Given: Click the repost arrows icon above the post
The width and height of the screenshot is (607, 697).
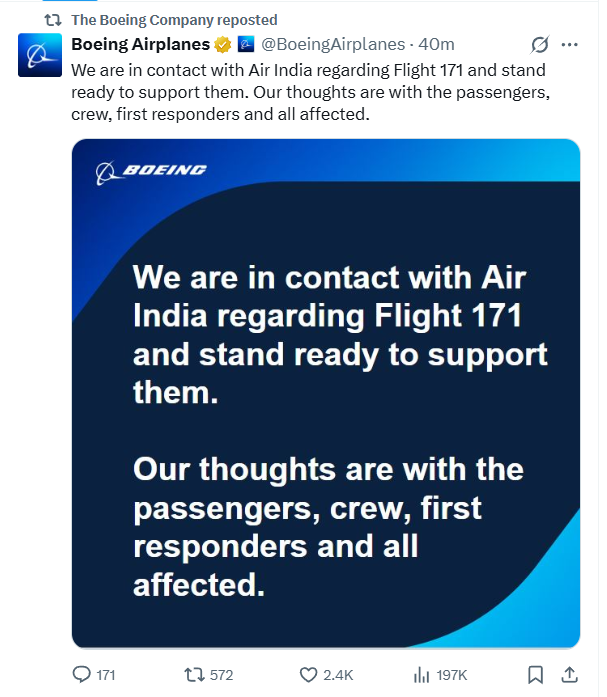Looking at the screenshot, I should click(54, 20).
